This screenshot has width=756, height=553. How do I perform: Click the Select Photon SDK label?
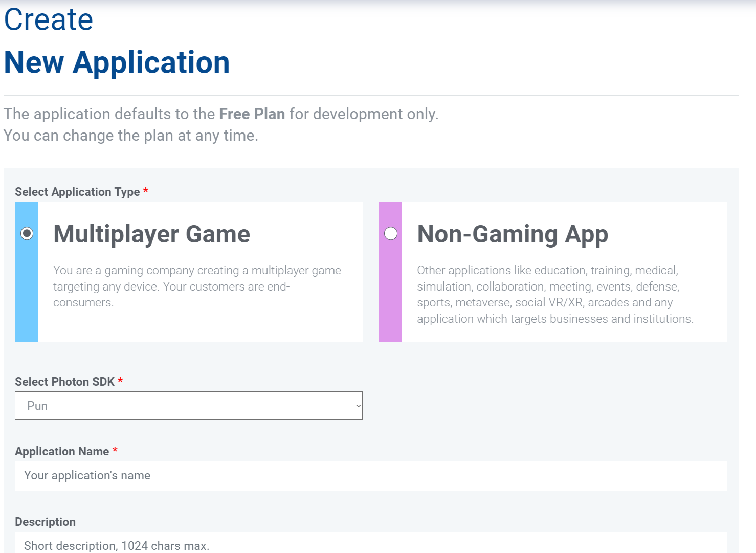[x=64, y=382]
